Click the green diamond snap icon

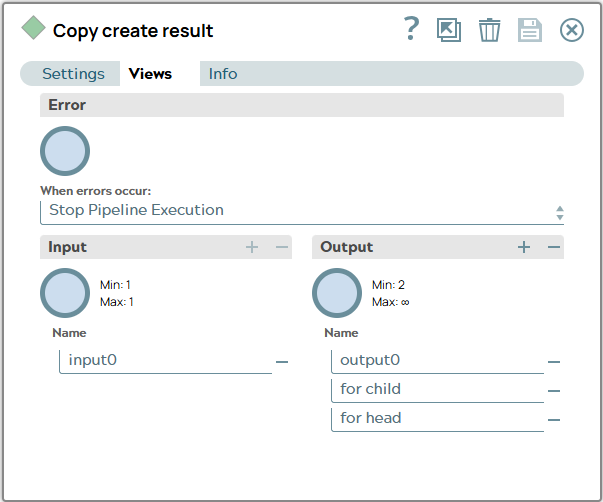coord(33,28)
